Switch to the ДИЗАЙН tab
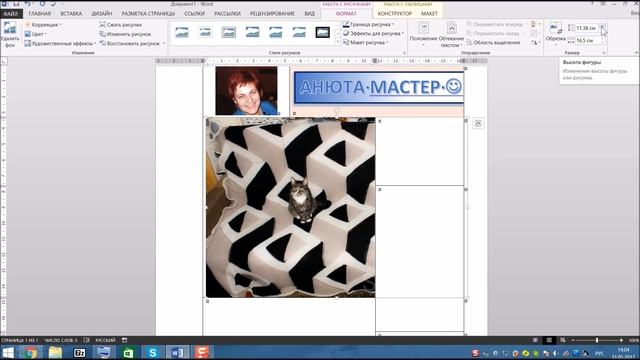The width and height of the screenshot is (640, 360). coord(102,14)
